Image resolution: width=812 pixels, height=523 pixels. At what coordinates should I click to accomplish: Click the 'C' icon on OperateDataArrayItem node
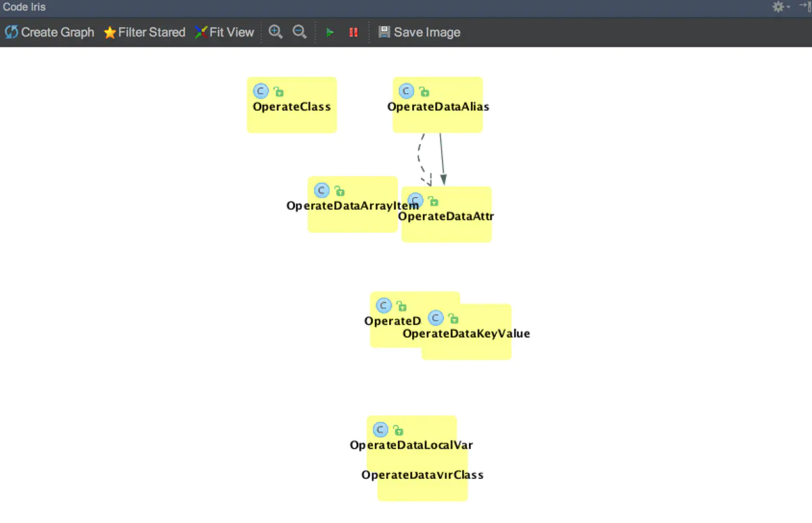321,190
